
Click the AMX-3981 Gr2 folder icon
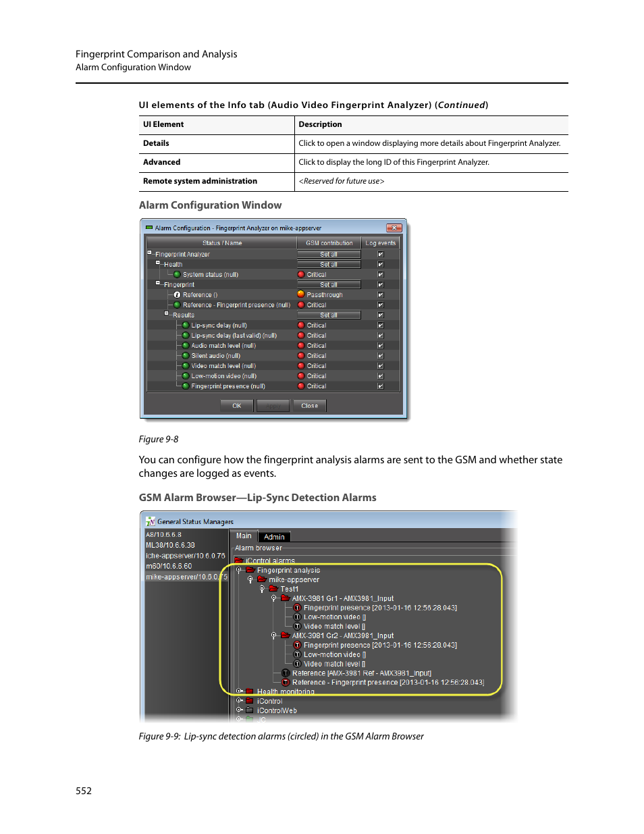(285, 635)
